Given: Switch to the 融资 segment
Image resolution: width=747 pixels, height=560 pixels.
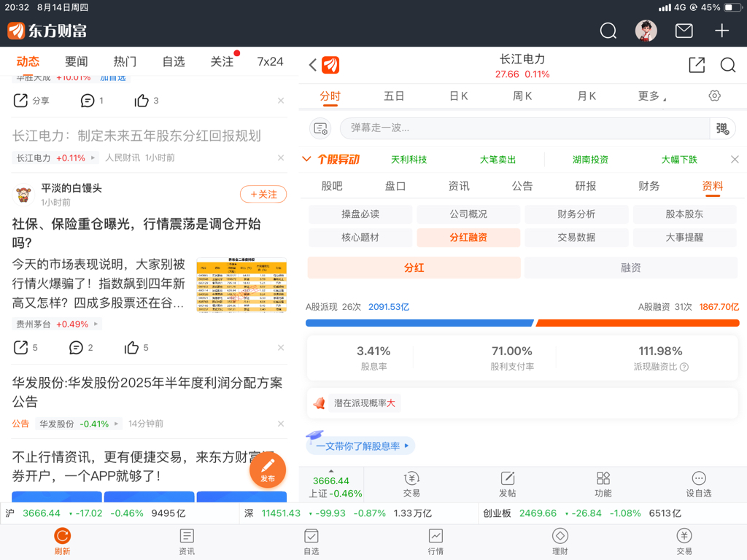Looking at the screenshot, I should point(631,268).
